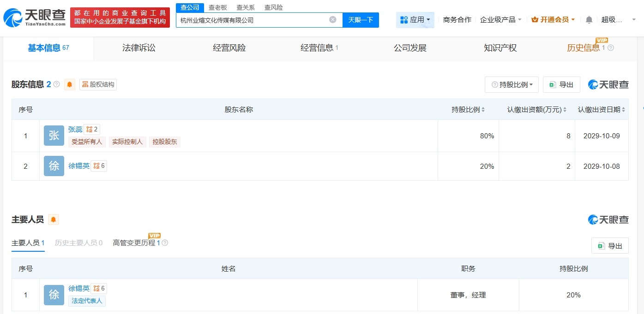Click the crown icon on 开通会员
This screenshot has width=644, height=314.
click(x=535, y=19)
